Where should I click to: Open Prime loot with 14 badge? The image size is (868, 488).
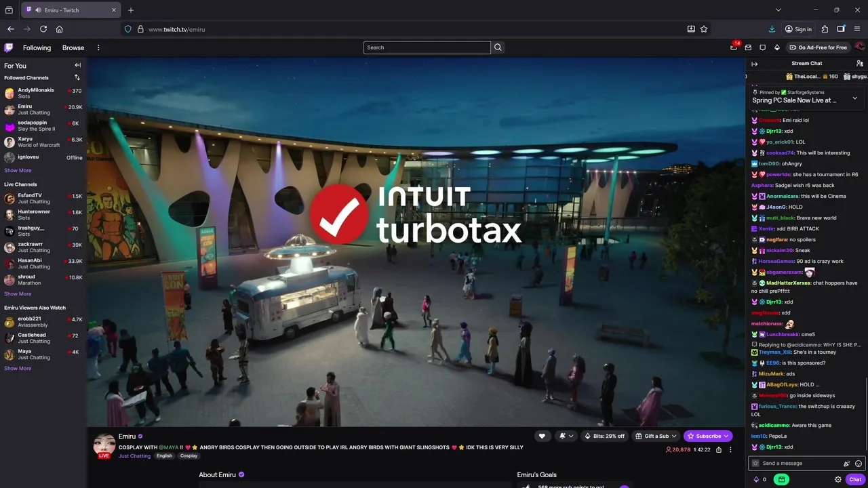click(x=734, y=47)
